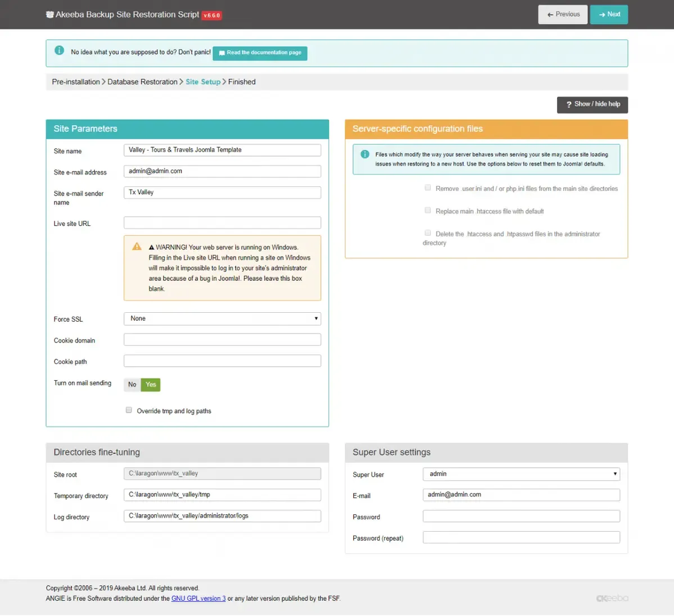Click the v6.6.0 version badge
The width and height of the screenshot is (674, 616).
[212, 15]
